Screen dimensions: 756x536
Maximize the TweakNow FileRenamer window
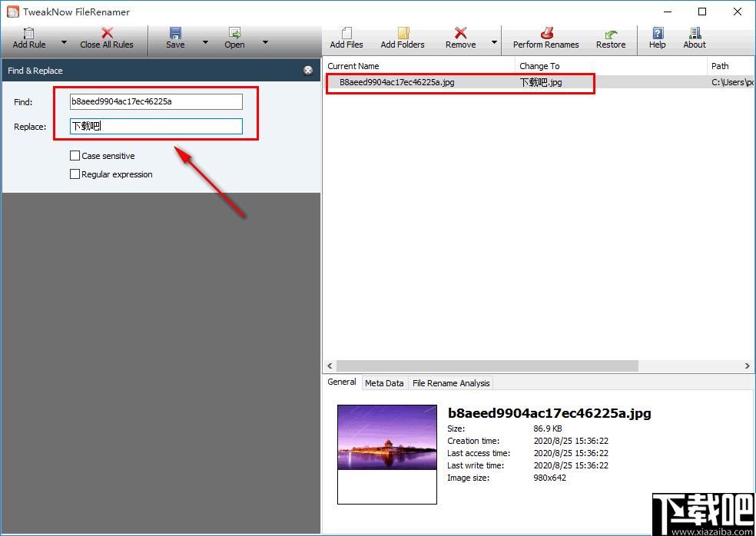(702, 12)
